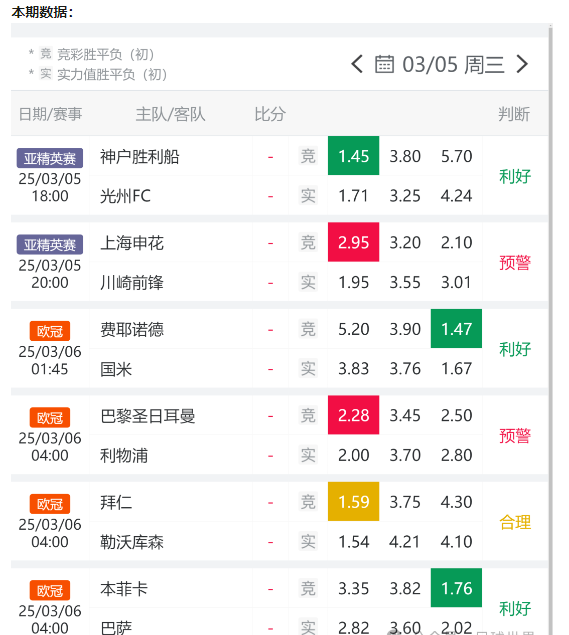Click 欧冠 tag for 巴黎圣日耳曼 match
This screenshot has width=569, height=635.
coord(50,418)
